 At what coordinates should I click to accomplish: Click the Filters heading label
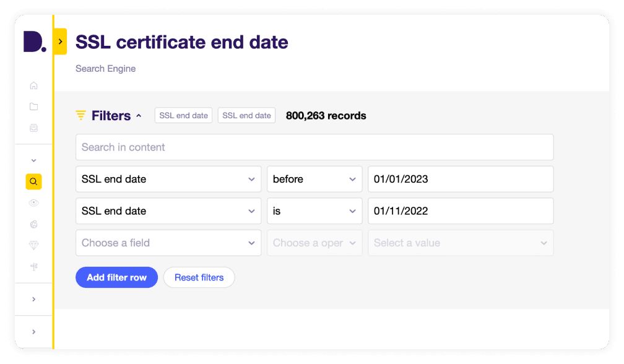pyautogui.click(x=111, y=116)
